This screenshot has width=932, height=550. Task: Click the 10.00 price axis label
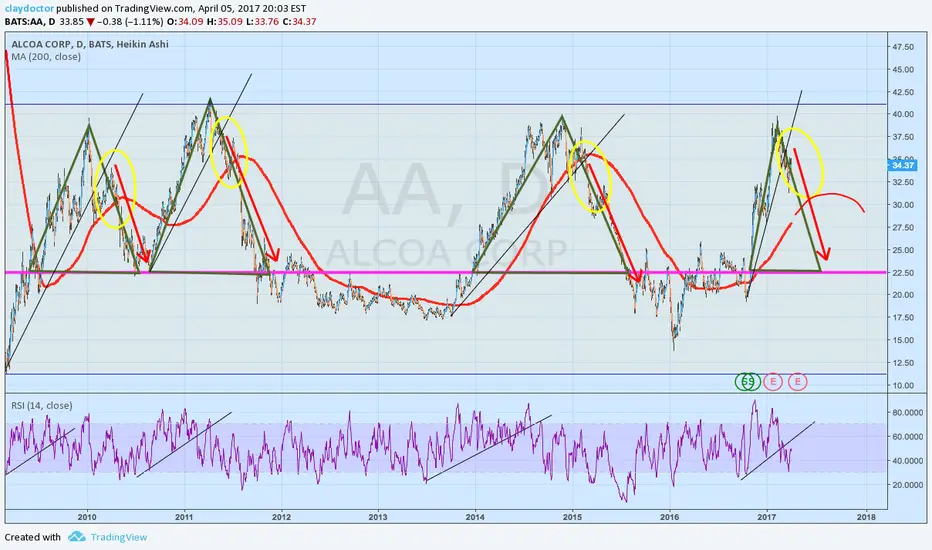click(x=903, y=385)
